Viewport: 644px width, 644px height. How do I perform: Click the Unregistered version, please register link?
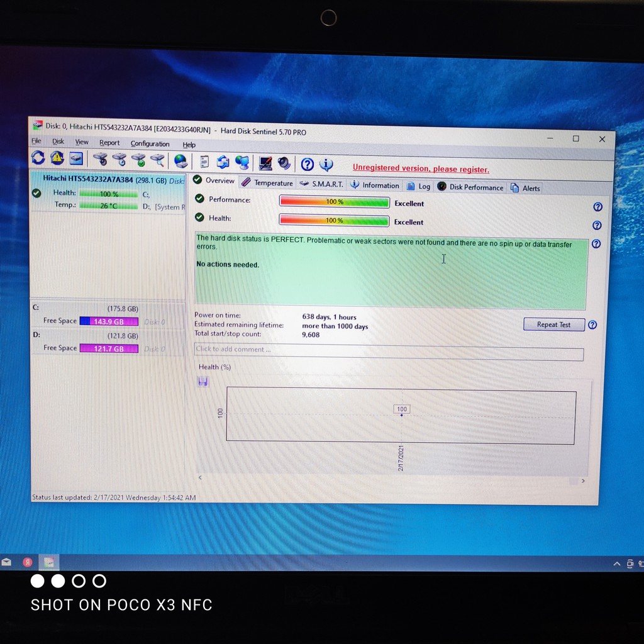421,169
